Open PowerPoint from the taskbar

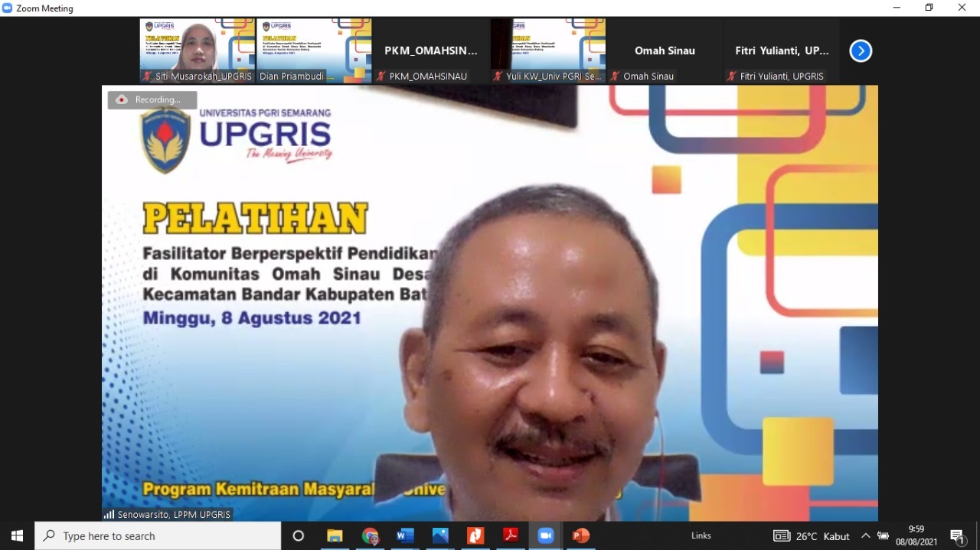(x=580, y=535)
